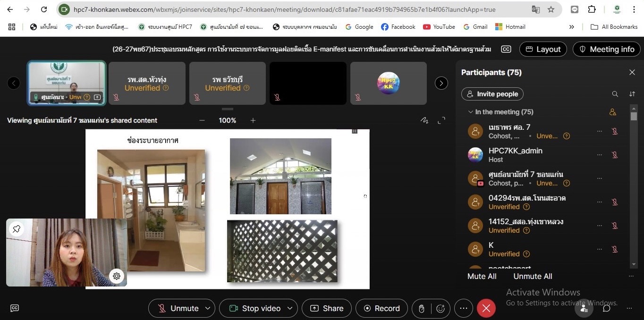The image size is (644, 320).
Task: Open panel options ellipsis at bottom right corner
Action: 629,308
